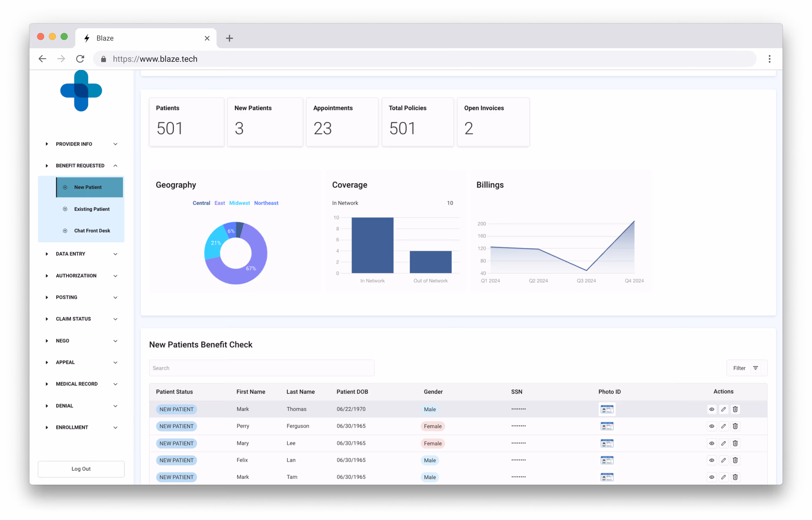This screenshot has width=812, height=520.
Task: Toggle the eye icon for Perry Ferguson
Action: click(x=711, y=426)
